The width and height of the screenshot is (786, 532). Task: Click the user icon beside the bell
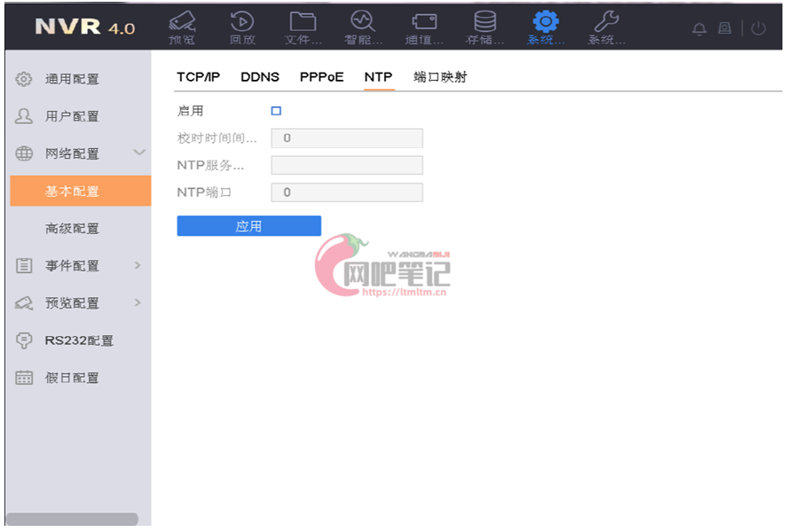tap(724, 28)
